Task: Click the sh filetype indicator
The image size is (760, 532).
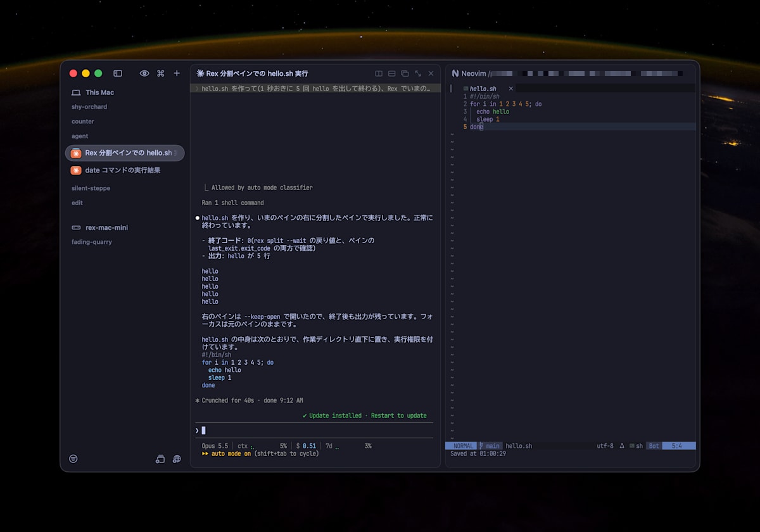Action: (x=636, y=446)
